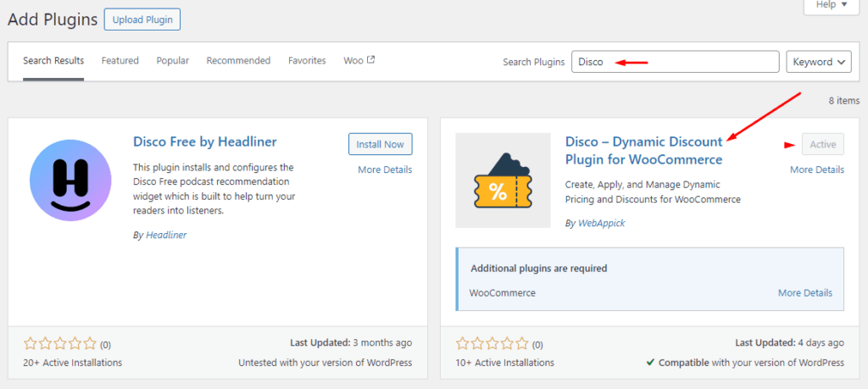This screenshot has width=868, height=389.
Task: Click the Active button for Disco plugin
Action: coord(822,144)
